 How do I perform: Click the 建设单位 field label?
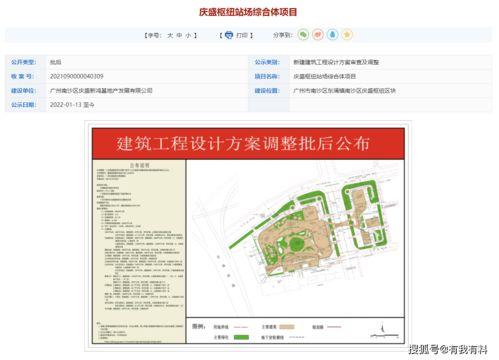click(23, 90)
